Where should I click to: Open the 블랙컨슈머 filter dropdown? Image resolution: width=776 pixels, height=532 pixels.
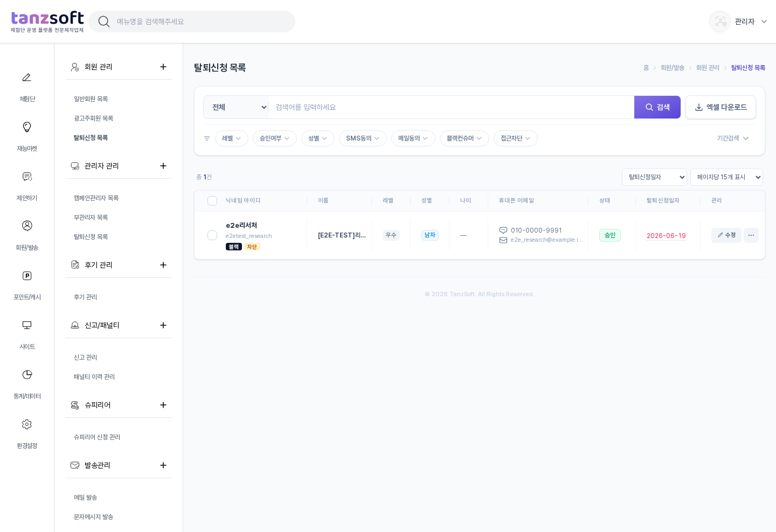465,138
